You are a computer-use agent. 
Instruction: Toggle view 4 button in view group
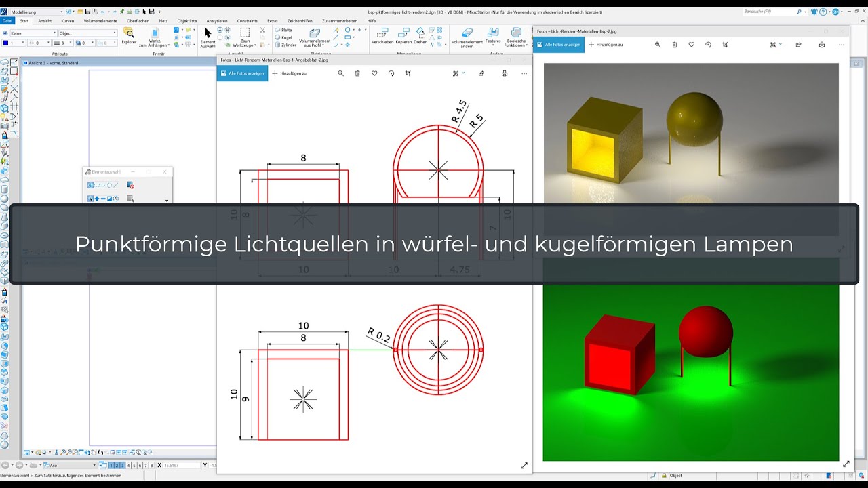point(129,466)
